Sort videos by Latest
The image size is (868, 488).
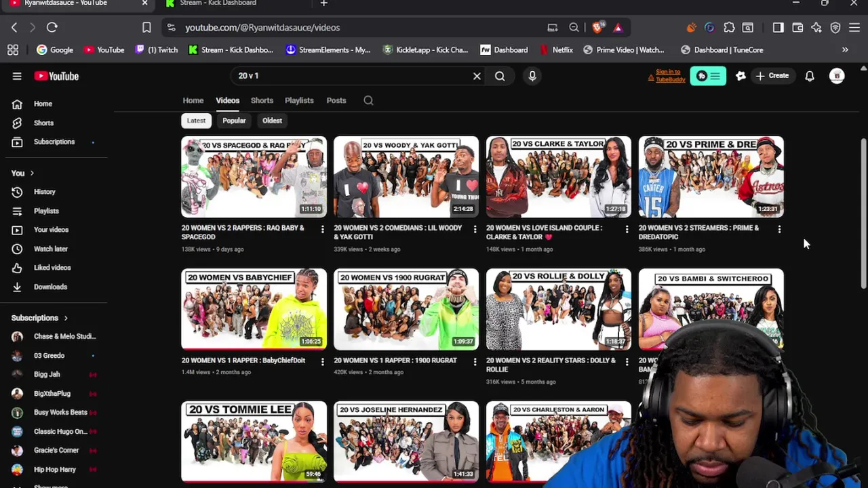(x=196, y=121)
